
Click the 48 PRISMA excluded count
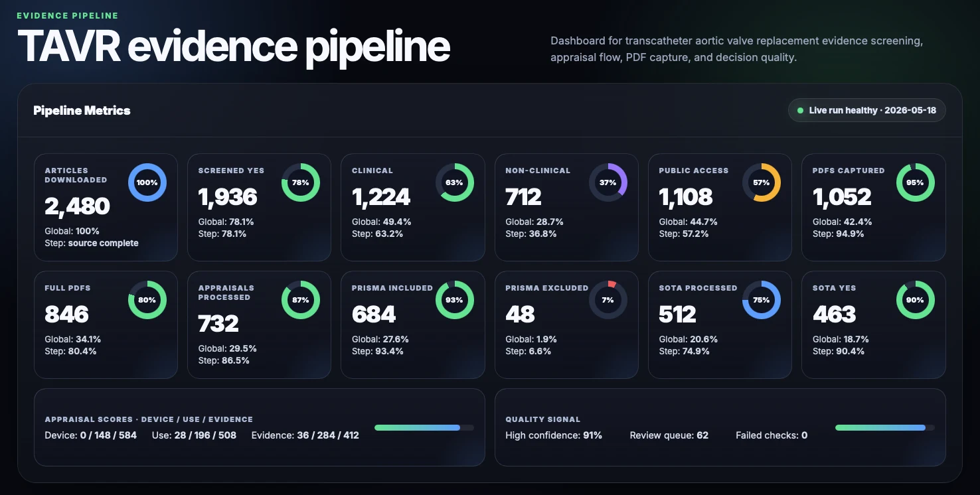click(x=520, y=315)
